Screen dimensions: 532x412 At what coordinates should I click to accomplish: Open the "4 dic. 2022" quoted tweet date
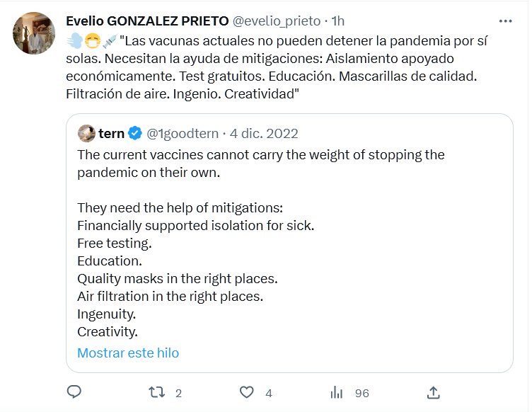(264, 133)
